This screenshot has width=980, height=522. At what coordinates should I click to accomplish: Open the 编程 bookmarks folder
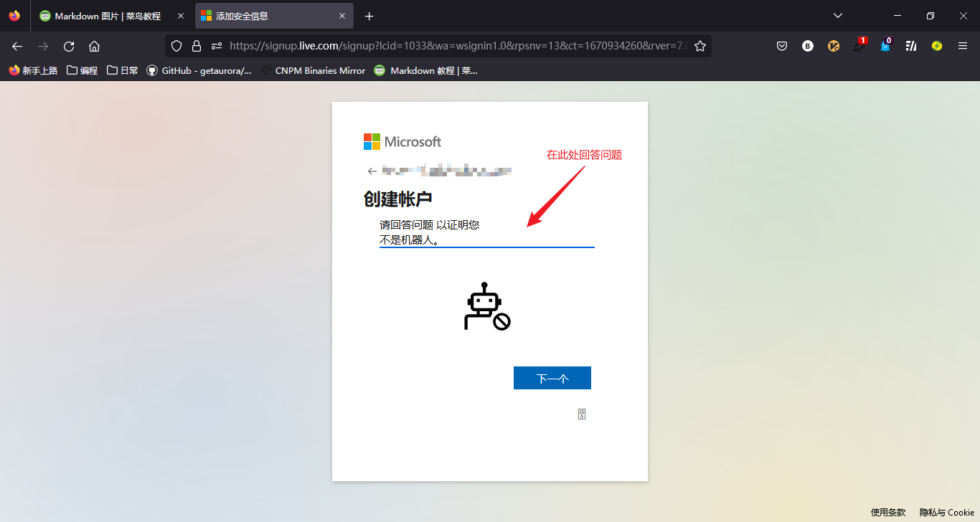(82, 70)
